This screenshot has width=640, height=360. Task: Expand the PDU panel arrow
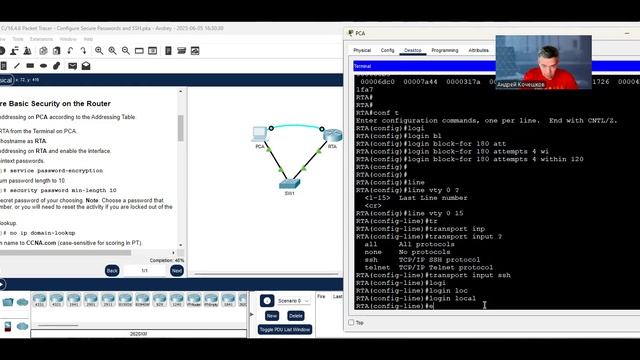[251, 314]
